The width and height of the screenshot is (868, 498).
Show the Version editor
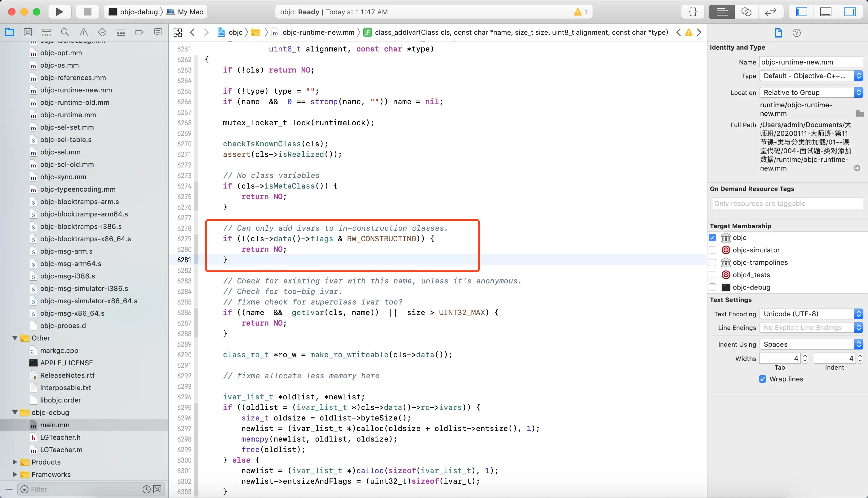point(771,12)
